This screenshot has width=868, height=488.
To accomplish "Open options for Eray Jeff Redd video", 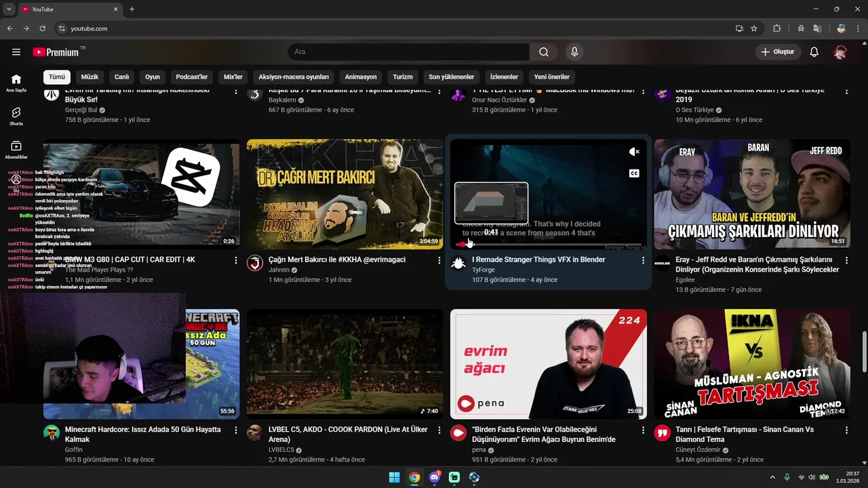I will tap(846, 260).
